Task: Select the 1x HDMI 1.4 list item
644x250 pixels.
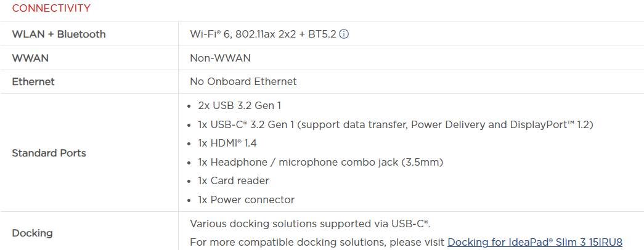Action: point(227,143)
